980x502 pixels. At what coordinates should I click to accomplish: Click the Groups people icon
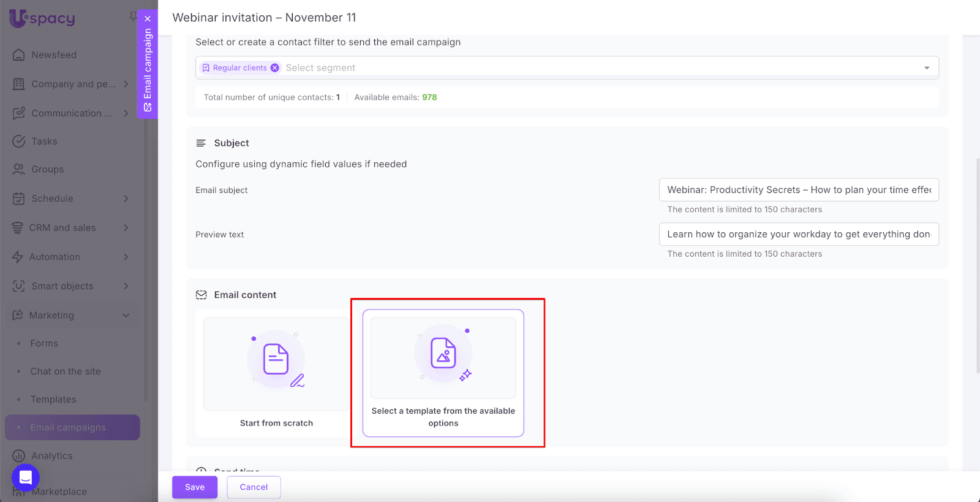pyautogui.click(x=19, y=170)
